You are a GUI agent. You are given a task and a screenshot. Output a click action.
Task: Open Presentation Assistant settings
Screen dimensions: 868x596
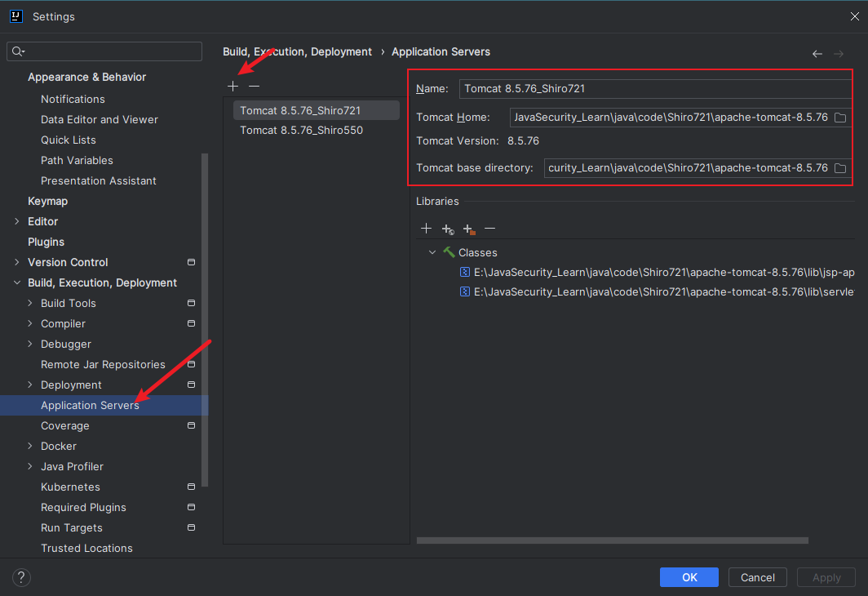click(99, 181)
